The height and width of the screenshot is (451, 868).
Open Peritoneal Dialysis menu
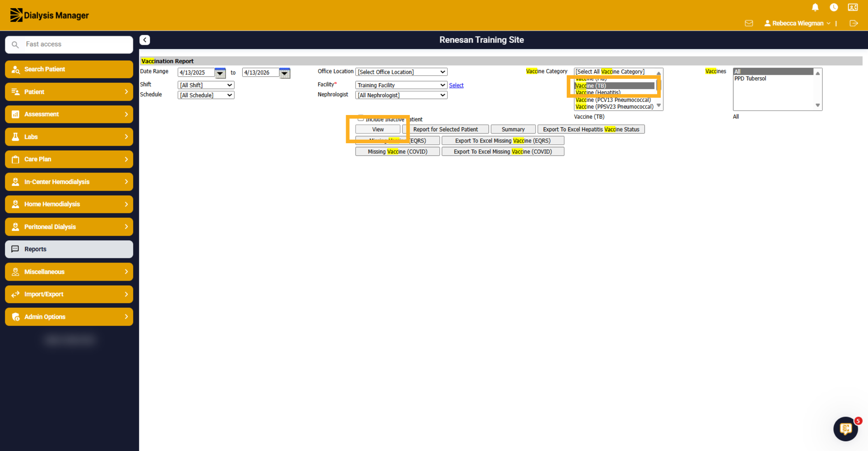(69, 227)
